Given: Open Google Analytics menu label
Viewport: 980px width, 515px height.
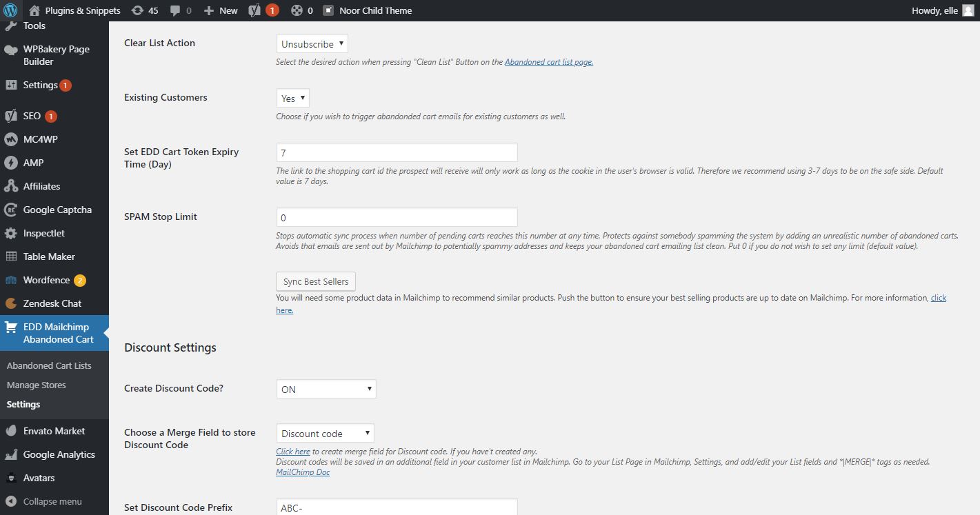Looking at the screenshot, I should [x=59, y=454].
